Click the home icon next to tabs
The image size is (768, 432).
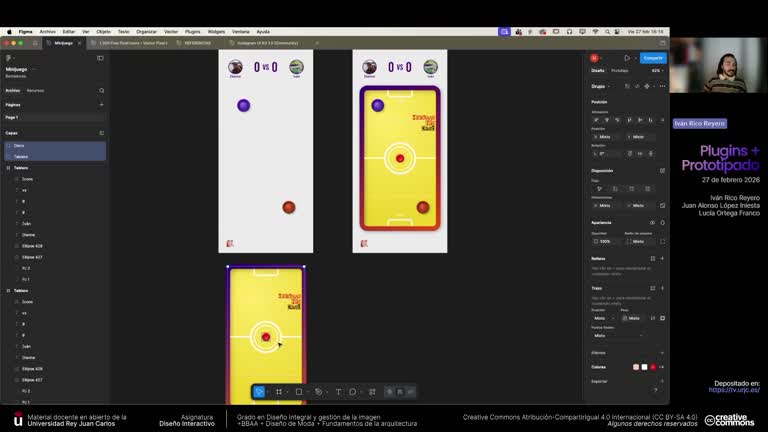[35, 43]
